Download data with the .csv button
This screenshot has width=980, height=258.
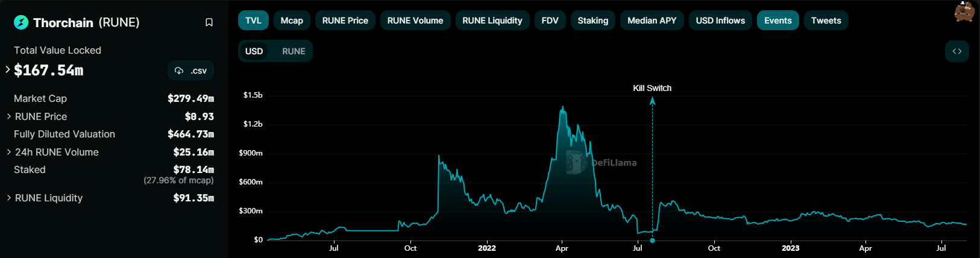click(190, 71)
